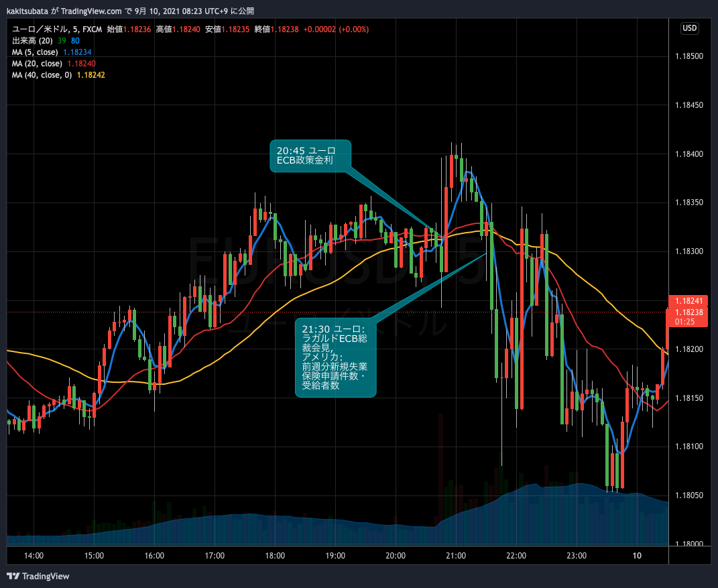This screenshot has height=588, width=718.
Task: Click the 1.18100 price axis label
Action: coord(689,447)
